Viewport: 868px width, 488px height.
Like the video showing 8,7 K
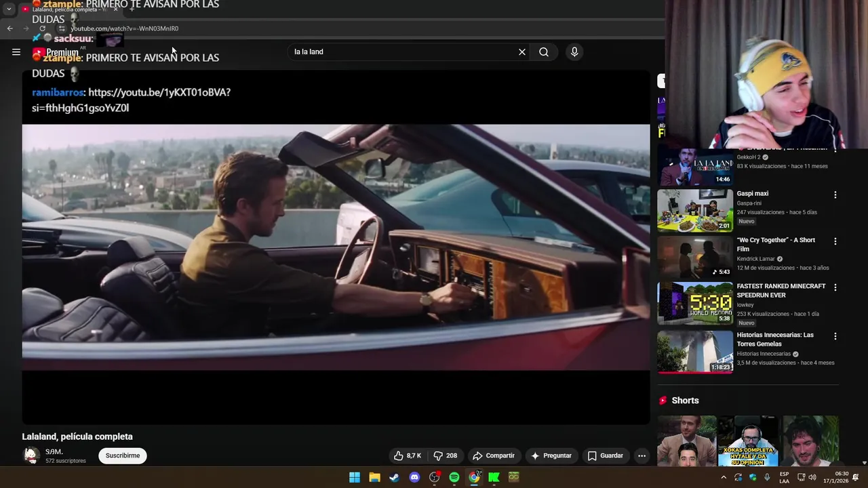408,455
